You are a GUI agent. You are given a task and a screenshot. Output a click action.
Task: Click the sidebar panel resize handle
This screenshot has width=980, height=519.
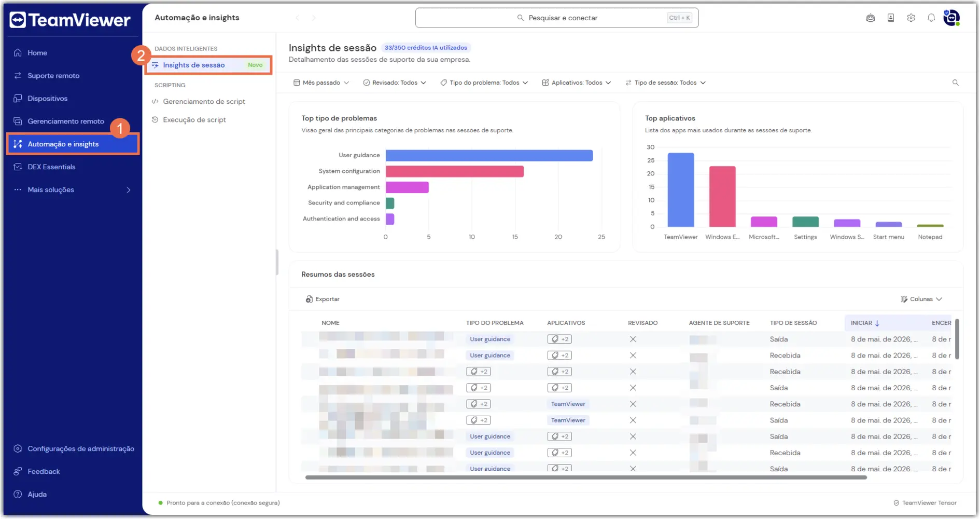(277, 263)
